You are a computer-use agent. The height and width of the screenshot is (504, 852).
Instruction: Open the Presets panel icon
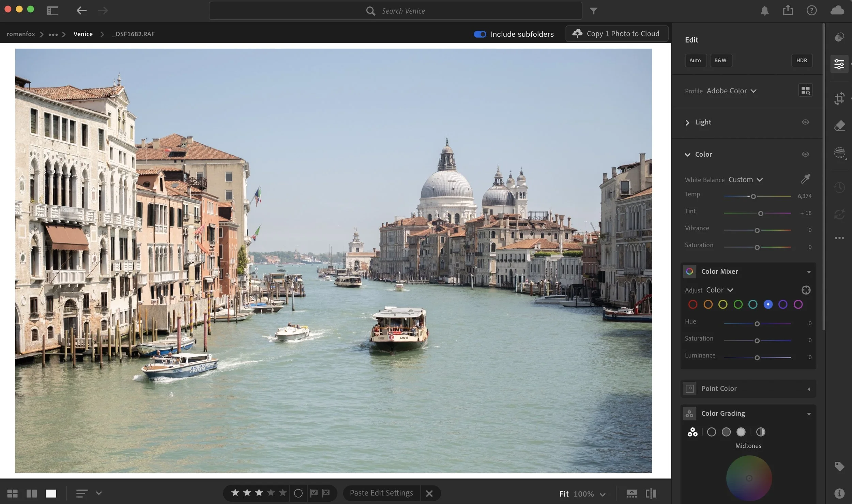839,37
